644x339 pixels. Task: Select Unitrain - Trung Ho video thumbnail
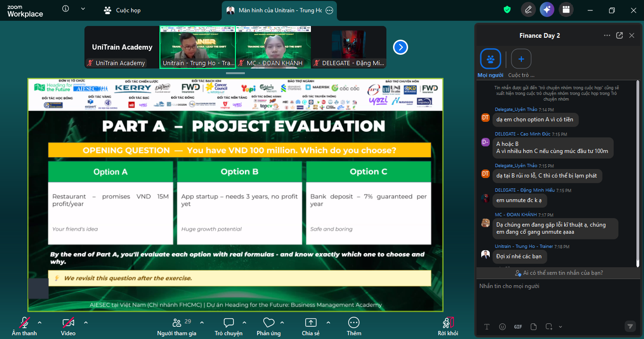point(198,47)
